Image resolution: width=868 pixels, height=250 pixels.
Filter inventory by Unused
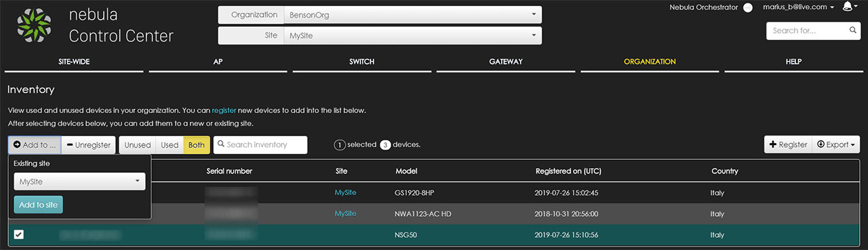[x=138, y=145]
